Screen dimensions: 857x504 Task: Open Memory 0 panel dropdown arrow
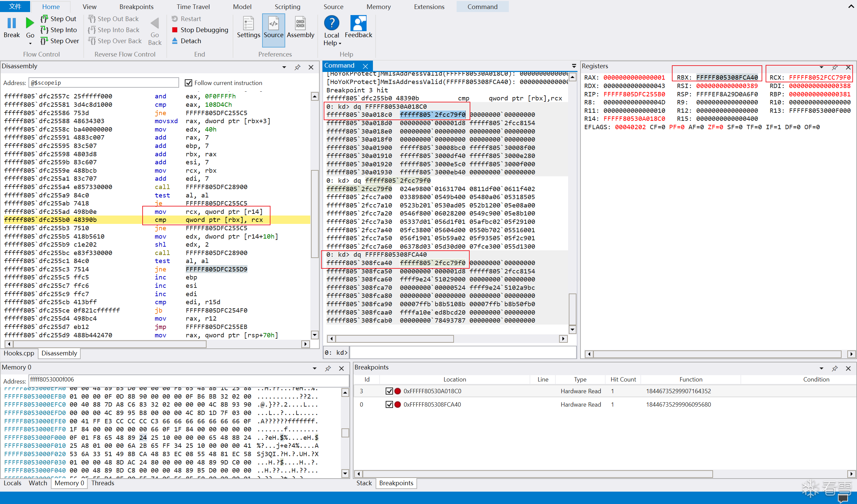click(x=315, y=368)
